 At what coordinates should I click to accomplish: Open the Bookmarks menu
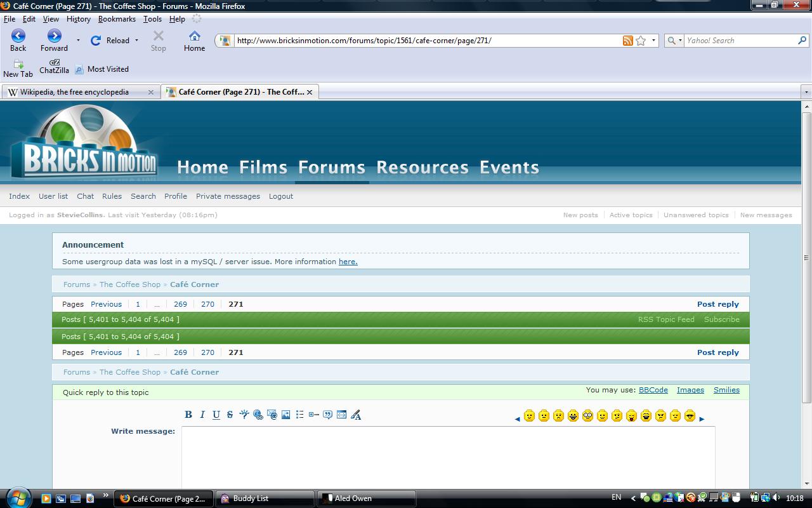(x=117, y=19)
